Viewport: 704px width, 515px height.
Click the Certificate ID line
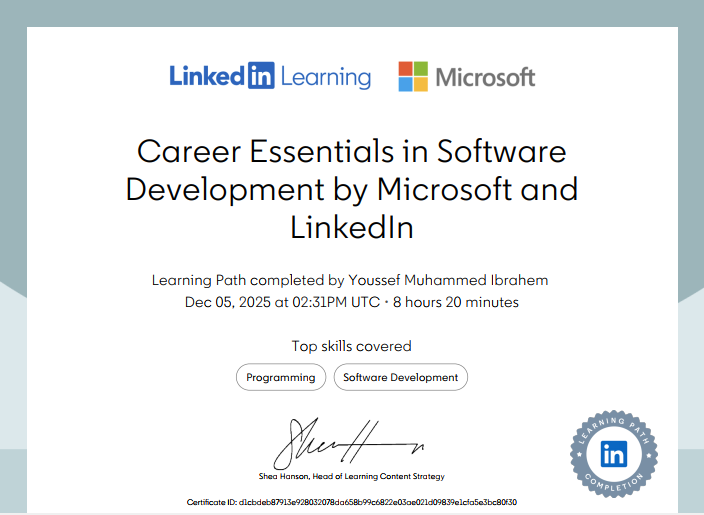pos(352,502)
